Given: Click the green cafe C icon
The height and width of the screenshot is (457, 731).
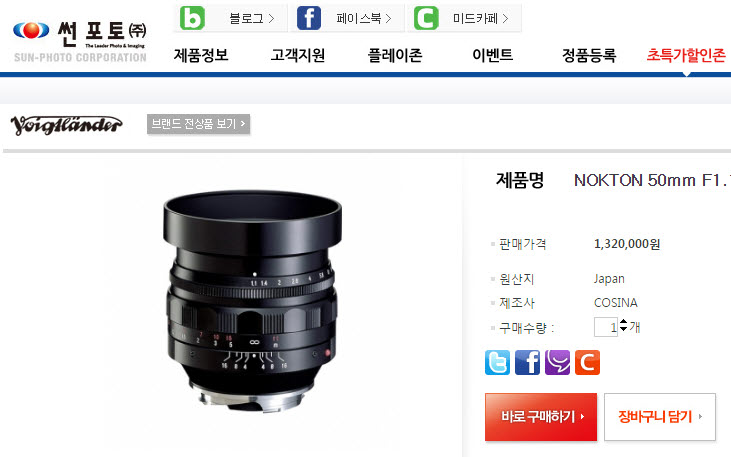Looking at the screenshot, I should point(426,18).
